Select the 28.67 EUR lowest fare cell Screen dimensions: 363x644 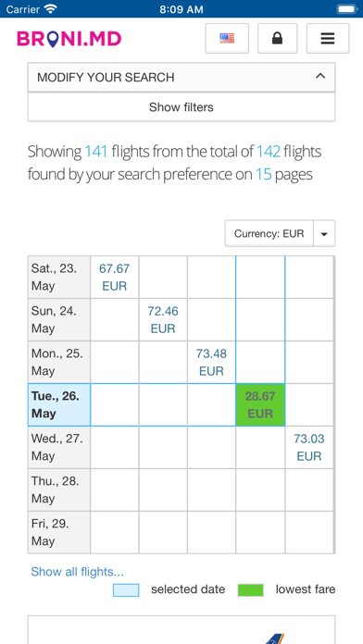pos(260,405)
